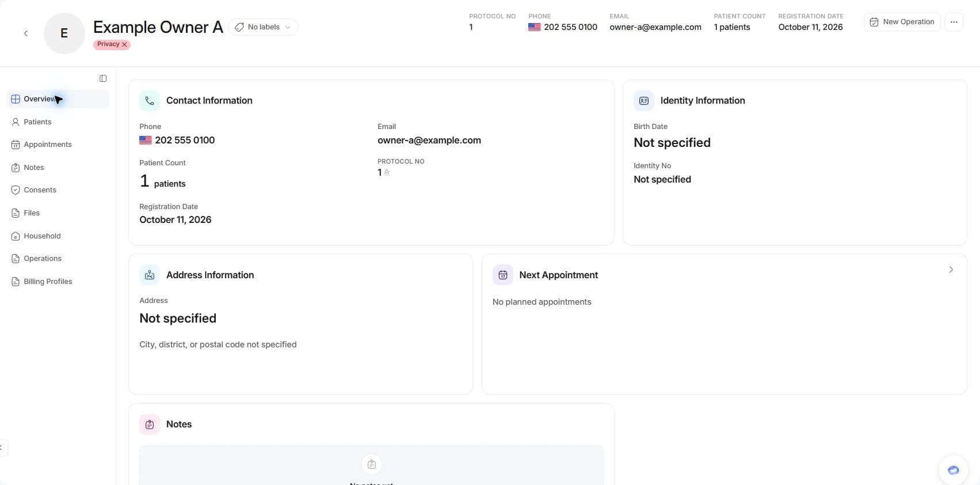Click Registration Date value in Contact Information card

(176, 219)
